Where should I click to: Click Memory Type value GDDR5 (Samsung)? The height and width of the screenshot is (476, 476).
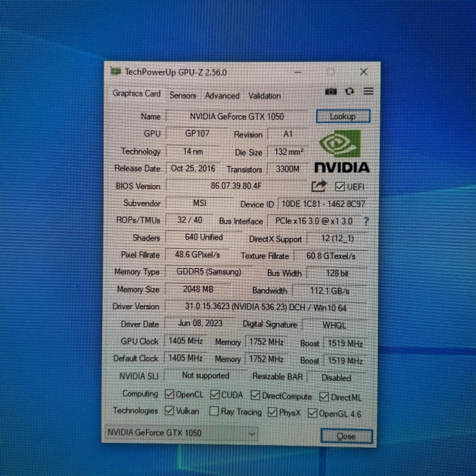(x=209, y=272)
